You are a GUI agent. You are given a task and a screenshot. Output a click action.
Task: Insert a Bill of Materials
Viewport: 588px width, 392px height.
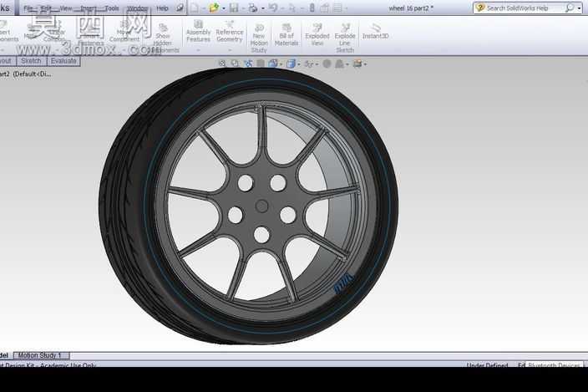click(x=286, y=34)
